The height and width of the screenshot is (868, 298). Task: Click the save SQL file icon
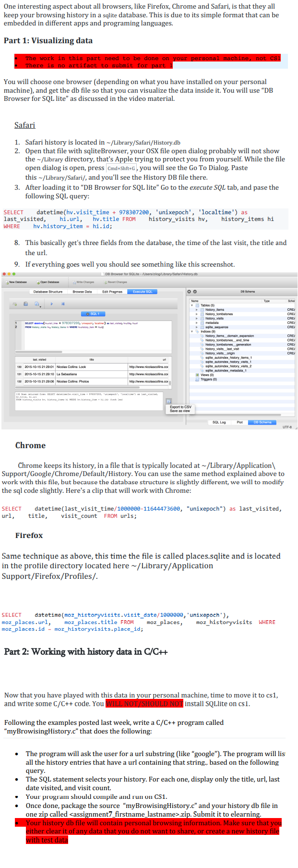pyautogui.click(x=26, y=304)
